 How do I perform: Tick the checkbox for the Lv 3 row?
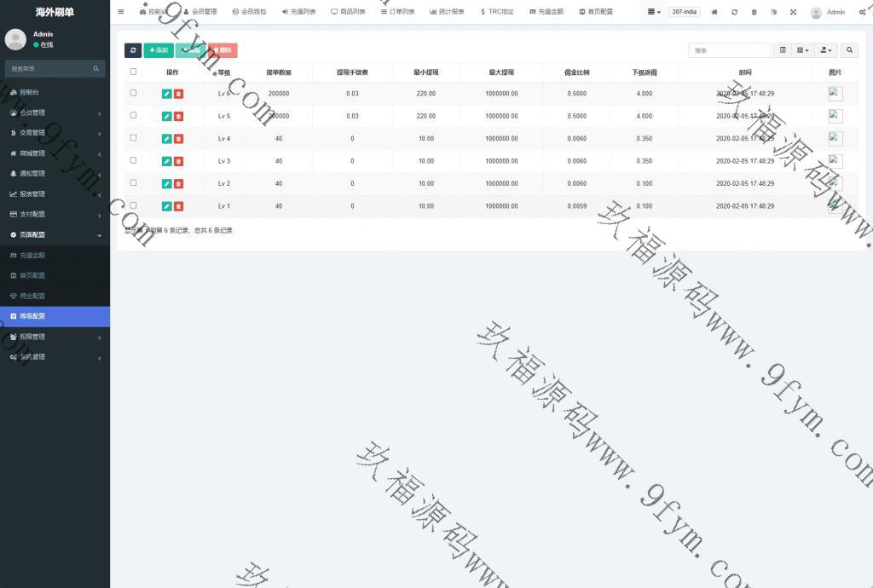pos(133,160)
